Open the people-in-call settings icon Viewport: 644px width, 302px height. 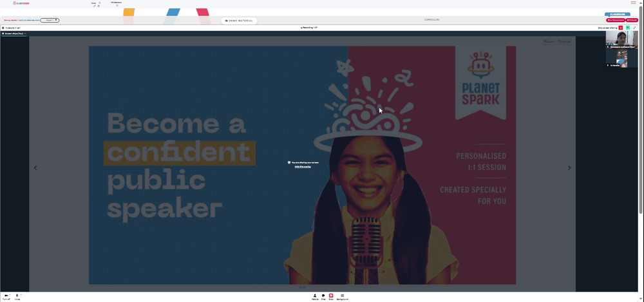pos(3,28)
